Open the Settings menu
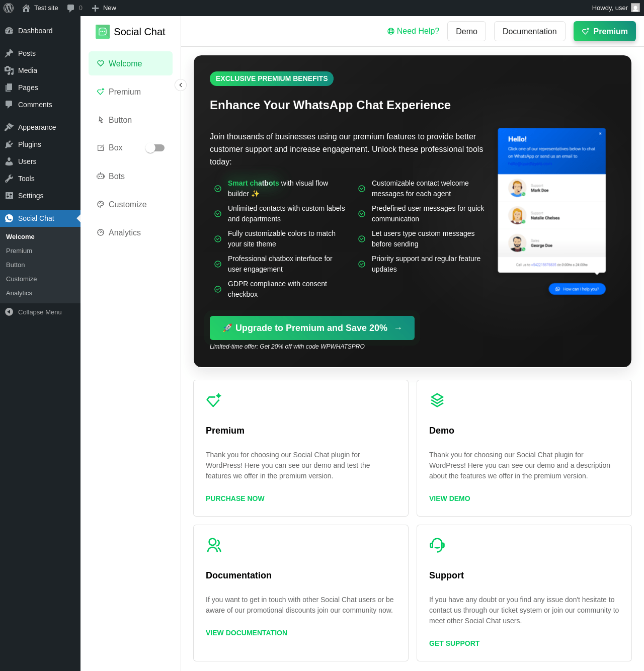Viewport: 644px width, 671px height. [x=40, y=196]
